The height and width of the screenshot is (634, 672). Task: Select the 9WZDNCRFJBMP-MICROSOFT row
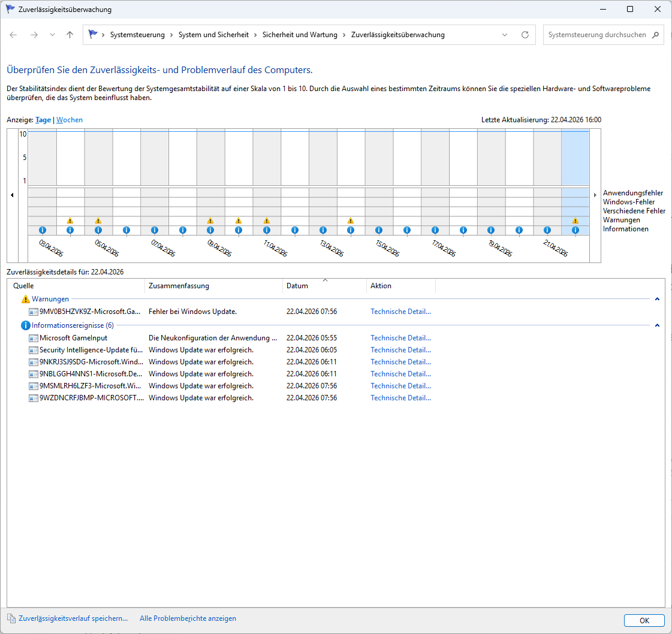point(231,398)
